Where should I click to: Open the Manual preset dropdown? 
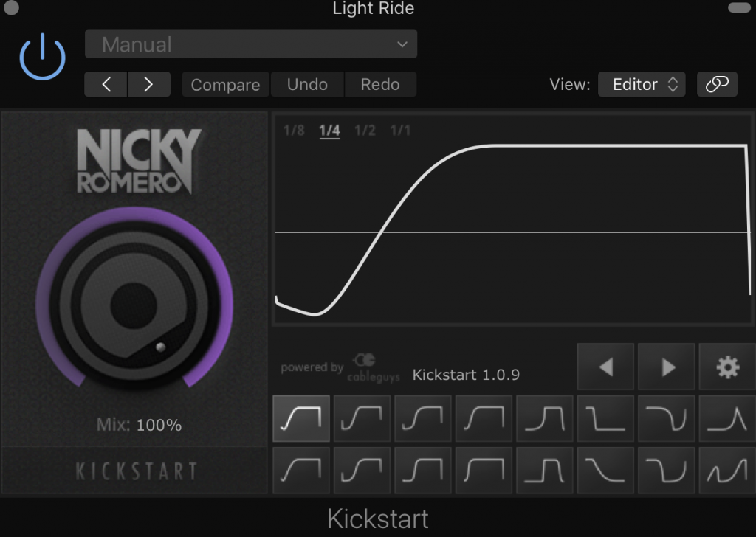[x=251, y=44]
